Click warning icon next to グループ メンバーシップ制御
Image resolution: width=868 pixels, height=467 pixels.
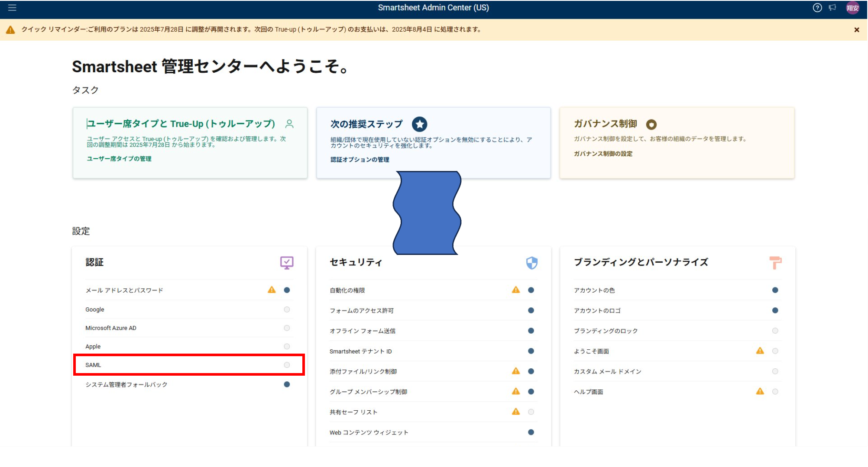[515, 391]
